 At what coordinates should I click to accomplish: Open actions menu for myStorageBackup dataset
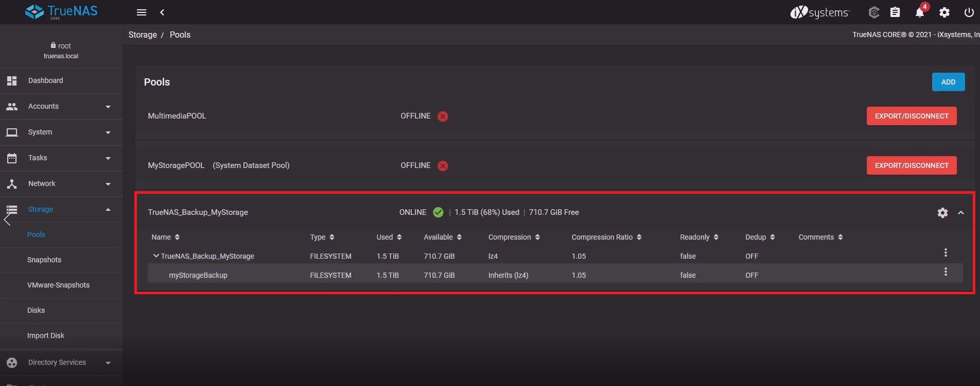(946, 272)
